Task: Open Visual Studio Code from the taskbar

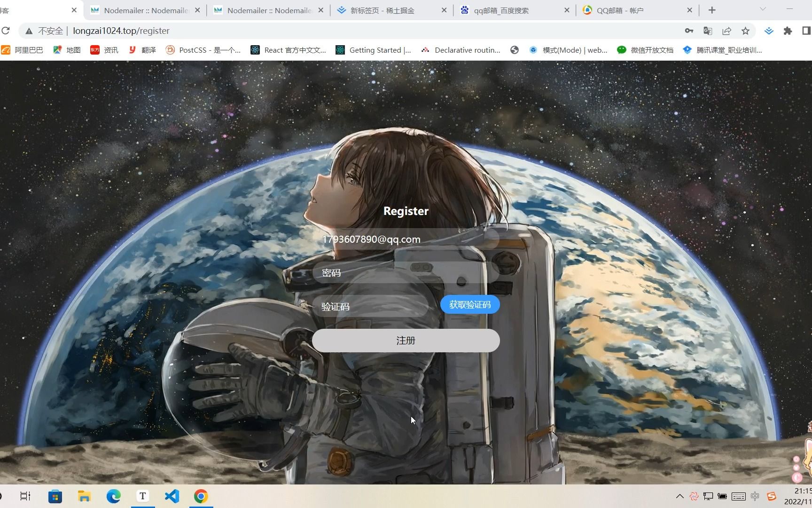Action: click(172, 496)
